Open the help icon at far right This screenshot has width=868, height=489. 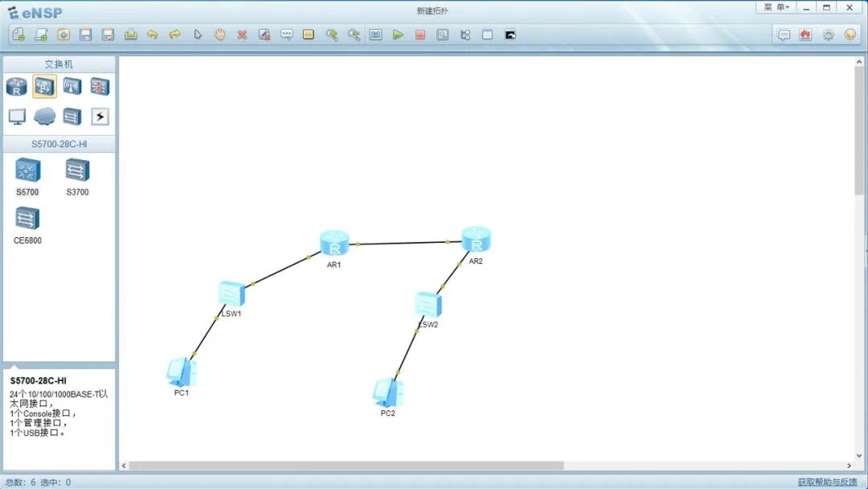[850, 35]
